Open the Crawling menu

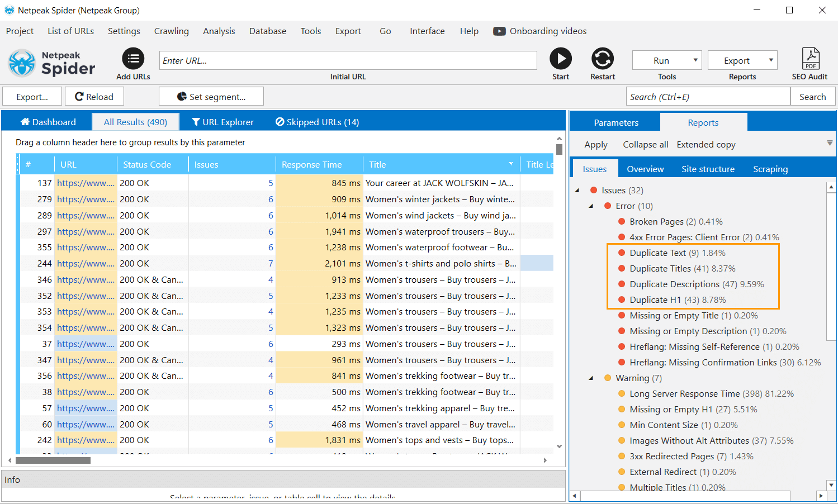[x=172, y=31]
